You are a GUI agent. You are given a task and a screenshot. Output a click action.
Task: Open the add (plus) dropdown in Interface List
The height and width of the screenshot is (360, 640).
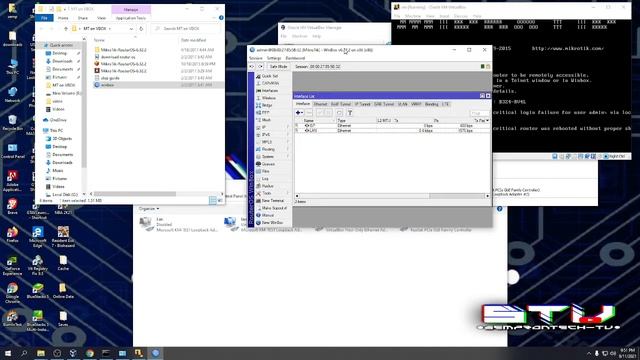click(x=299, y=113)
